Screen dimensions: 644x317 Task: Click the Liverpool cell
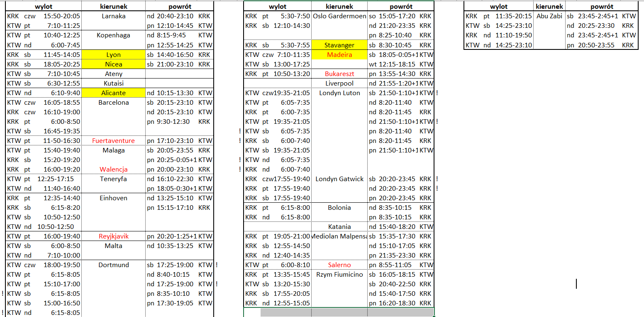tap(339, 83)
